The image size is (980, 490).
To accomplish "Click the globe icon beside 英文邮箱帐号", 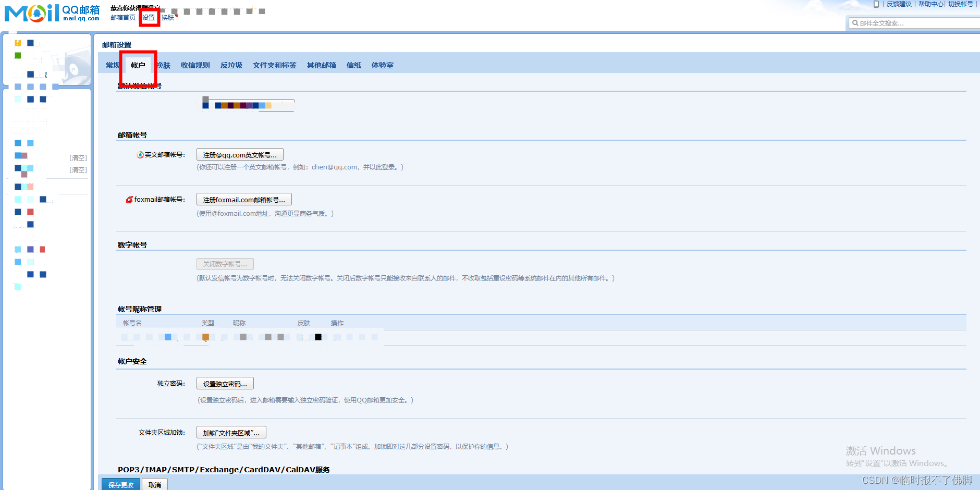I will click(x=139, y=154).
